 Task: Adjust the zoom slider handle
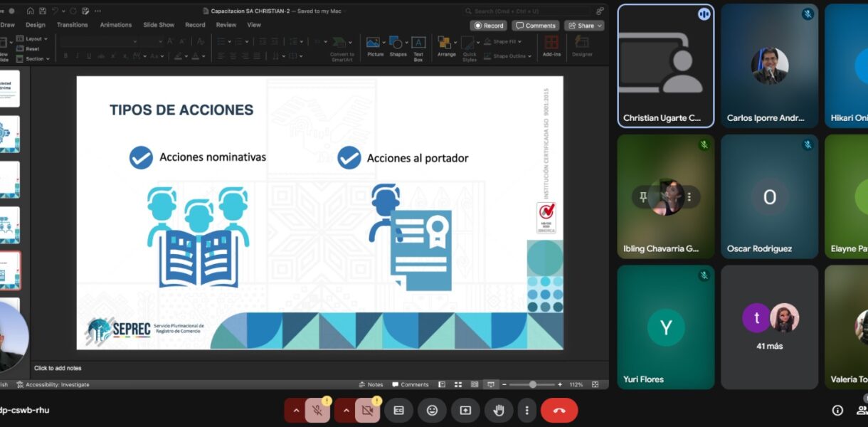click(533, 384)
